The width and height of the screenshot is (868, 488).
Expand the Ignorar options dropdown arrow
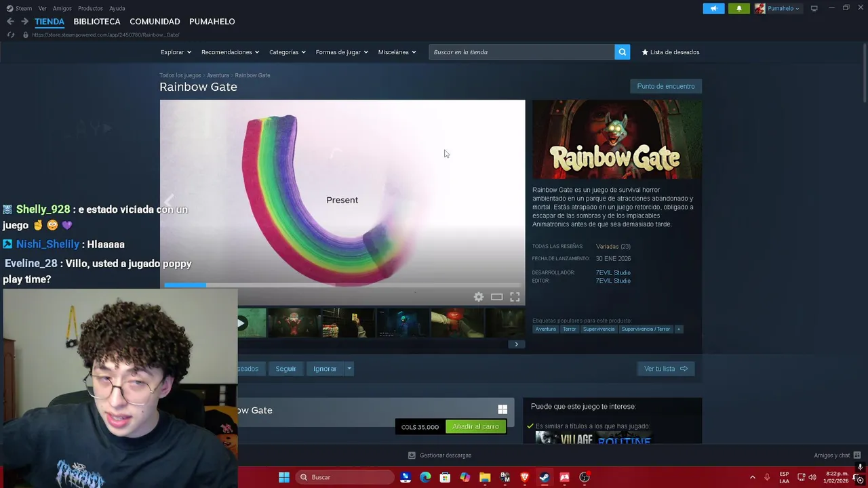point(349,369)
